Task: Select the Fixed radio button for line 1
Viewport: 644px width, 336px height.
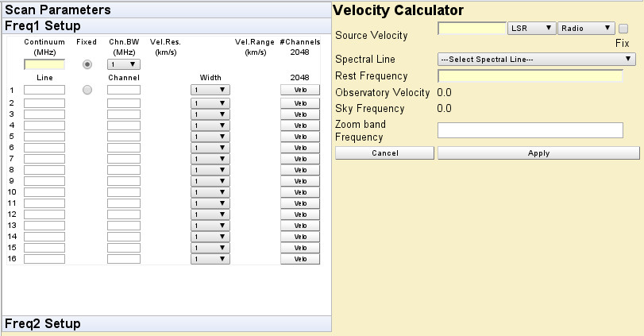Action: coord(87,91)
